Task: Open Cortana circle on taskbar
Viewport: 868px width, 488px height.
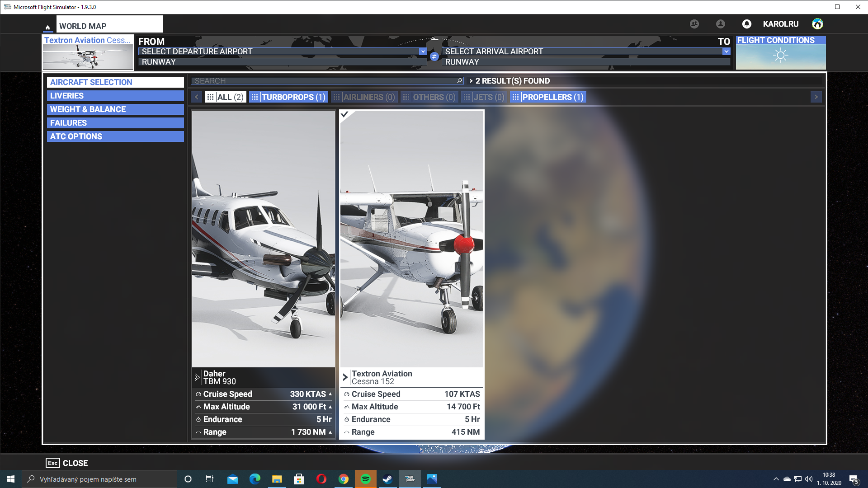Action: point(188,479)
